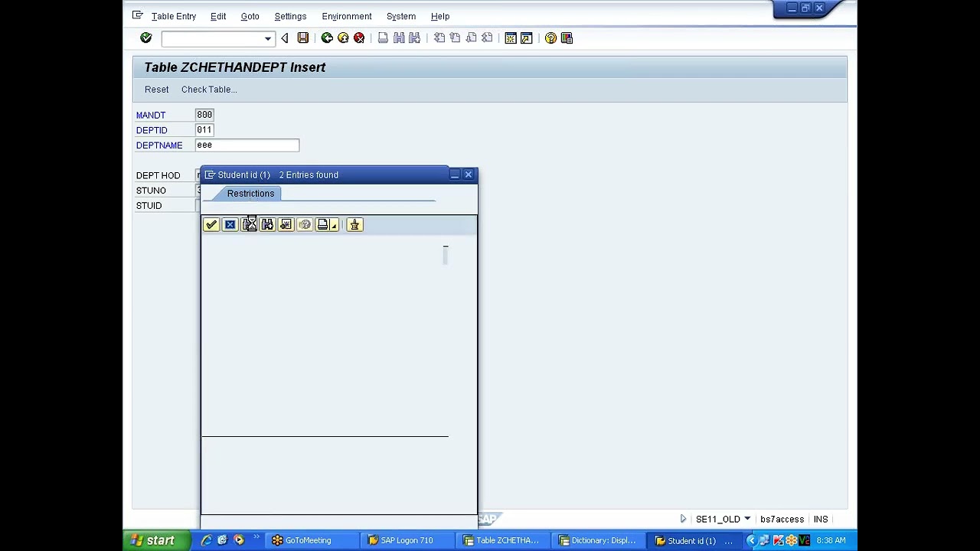This screenshot has height=551, width=980.
Task: Go back with the green Back arrow
Action: click(327, 38)
